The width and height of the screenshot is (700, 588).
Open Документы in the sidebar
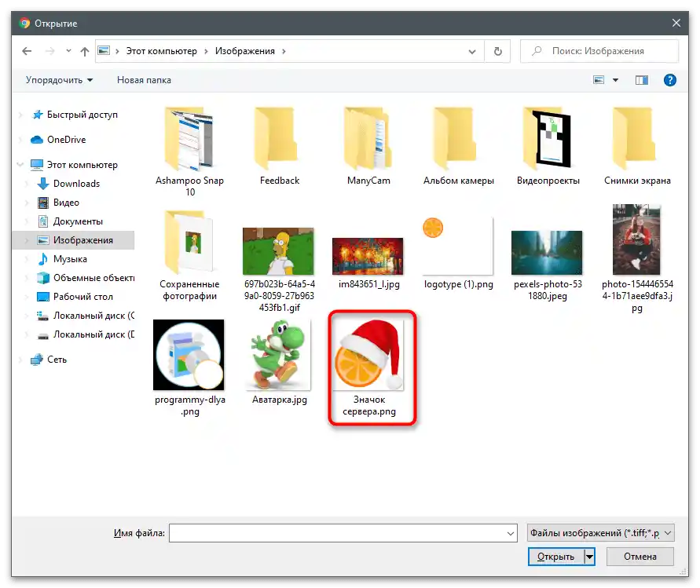pos(78,221)
